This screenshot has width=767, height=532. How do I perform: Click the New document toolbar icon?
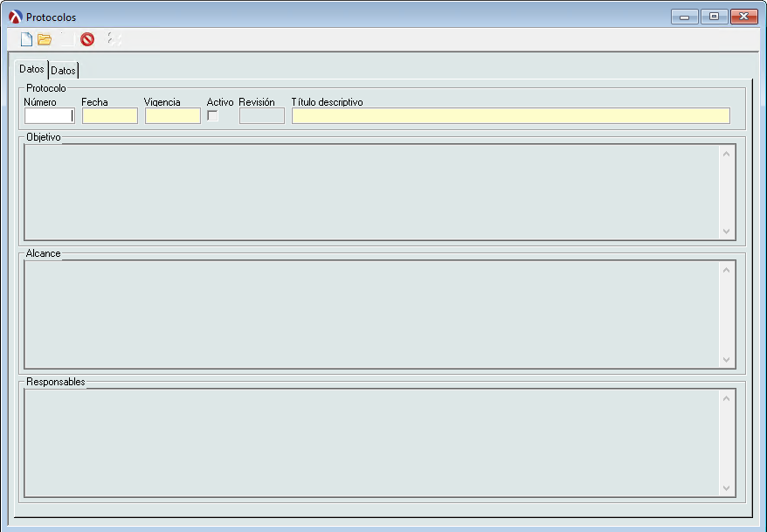[x=26, y=39]
